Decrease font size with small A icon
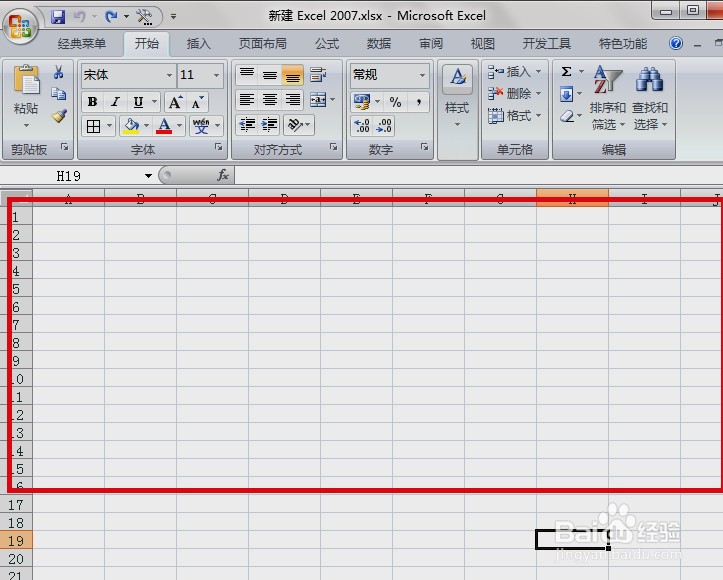The height and width of the screenshot is (580, 723). (198, 102)
